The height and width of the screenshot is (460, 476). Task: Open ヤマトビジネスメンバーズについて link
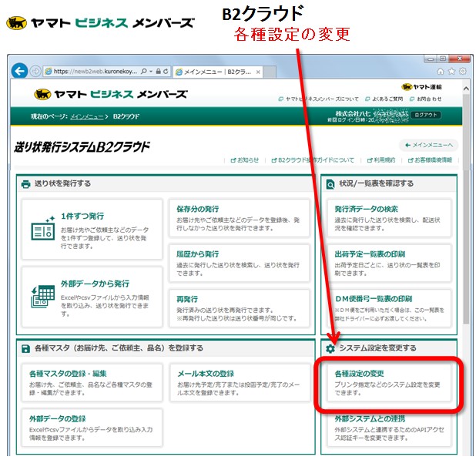(318, 99)
